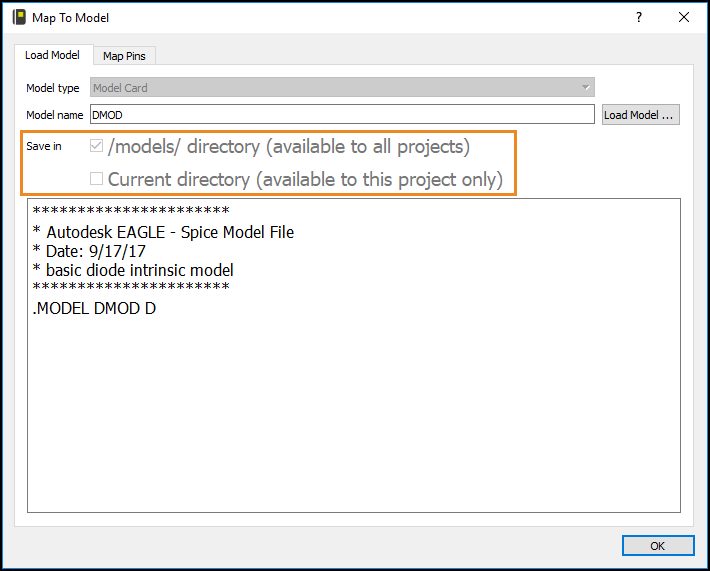Select the Load Model tab
This screenshot has height=571, width=710.
52,55
